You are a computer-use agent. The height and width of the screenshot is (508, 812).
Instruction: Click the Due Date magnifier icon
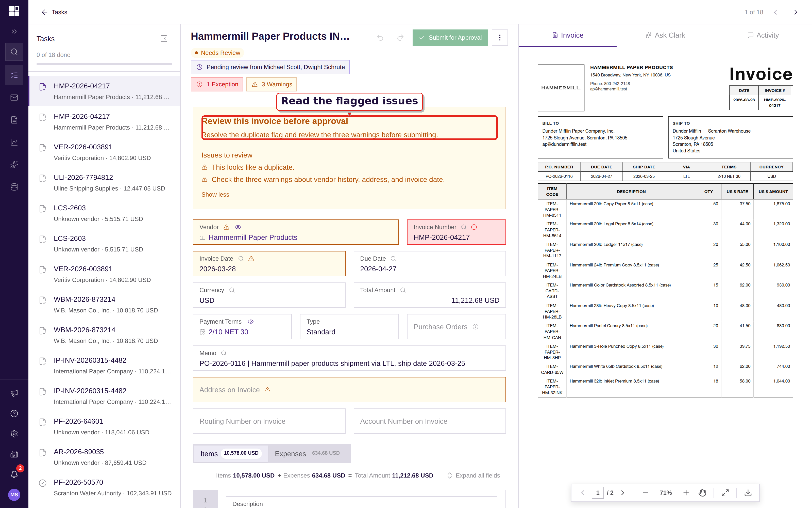[x=393, y=259]
